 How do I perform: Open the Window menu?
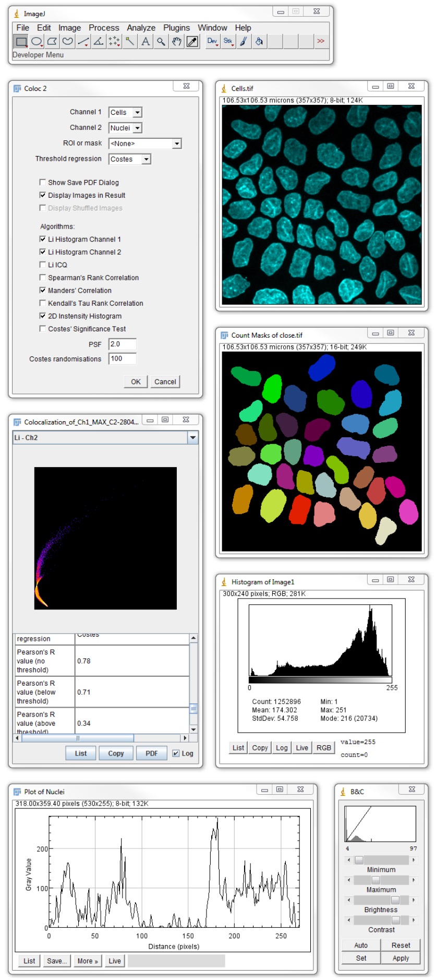pyautogui.click(x=212, y=28)
